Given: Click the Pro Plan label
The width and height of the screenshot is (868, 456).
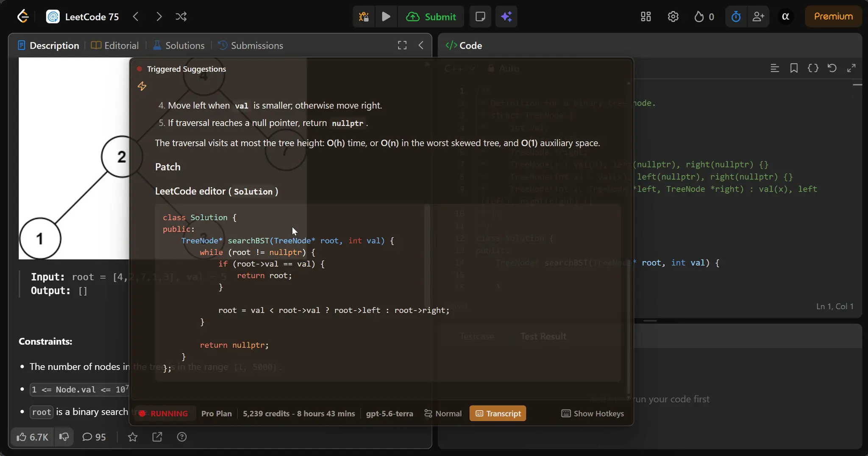Looking at the screenshot, I should coord(217,414).
